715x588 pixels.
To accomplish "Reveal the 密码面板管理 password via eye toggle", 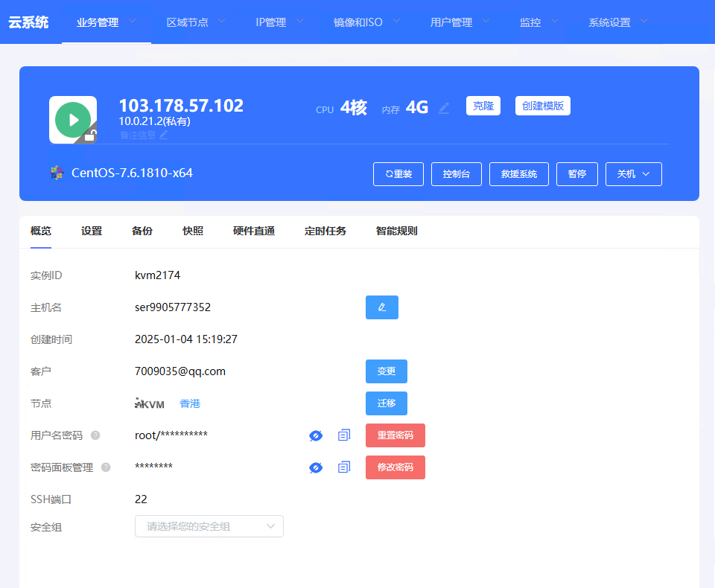I will coord(315,467).
